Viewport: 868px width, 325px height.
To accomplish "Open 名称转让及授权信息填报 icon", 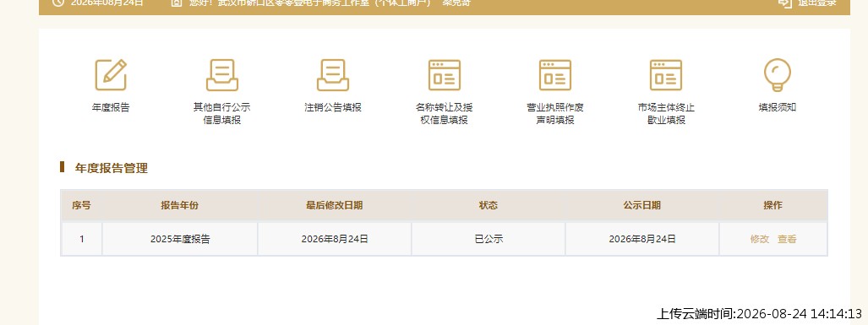I will (444, 75).
